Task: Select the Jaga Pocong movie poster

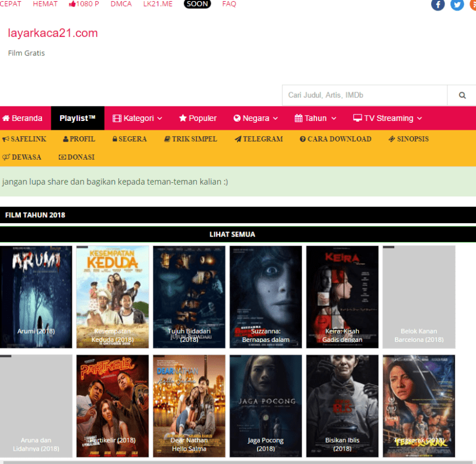Action: [x=266, y=406]
